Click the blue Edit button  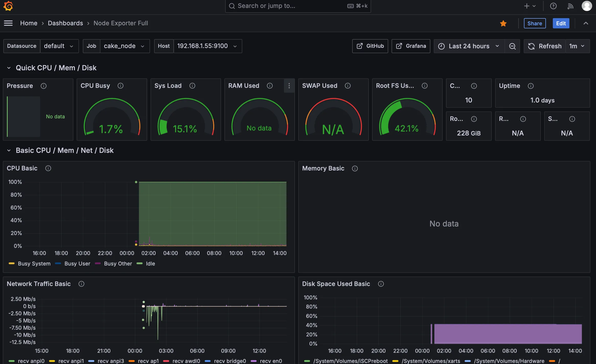pyautogui.click(x=561, y=23)
